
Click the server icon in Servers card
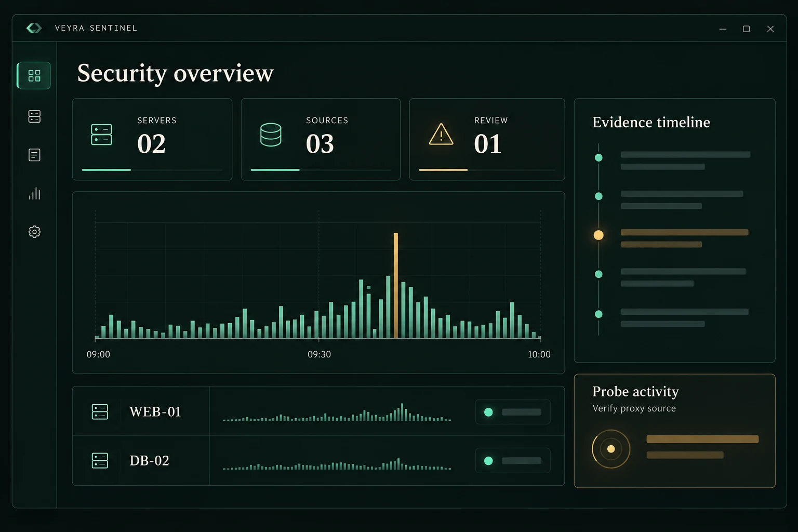[101, 135]
